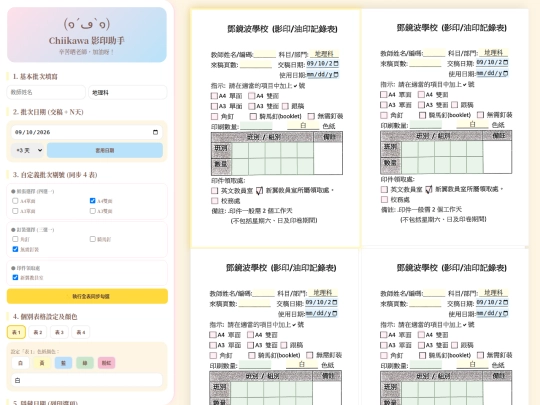Open 交稿日期 calendar icon in top-right form
Viewport: 540px width, 405px height.
coord(505,62)
